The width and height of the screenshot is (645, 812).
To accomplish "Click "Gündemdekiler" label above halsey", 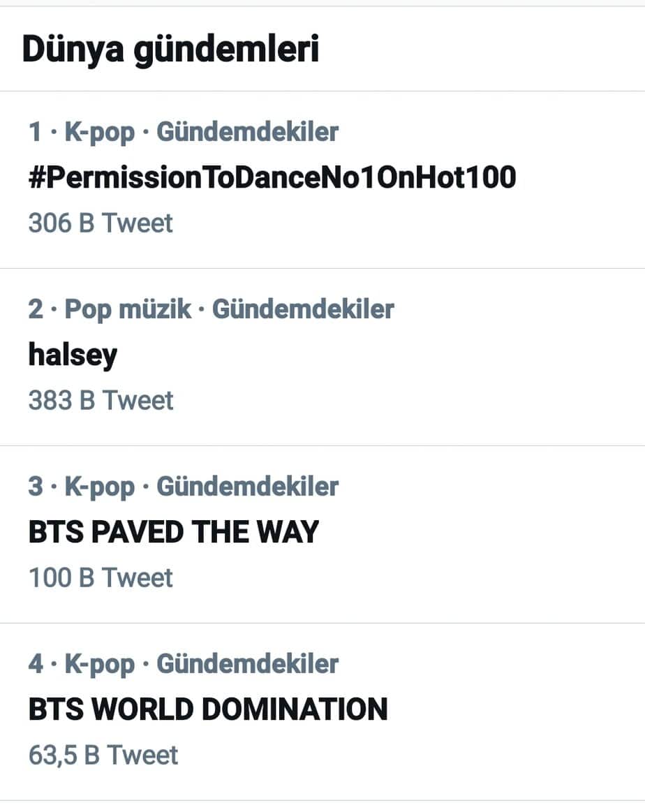I will [x=303, y=309].
